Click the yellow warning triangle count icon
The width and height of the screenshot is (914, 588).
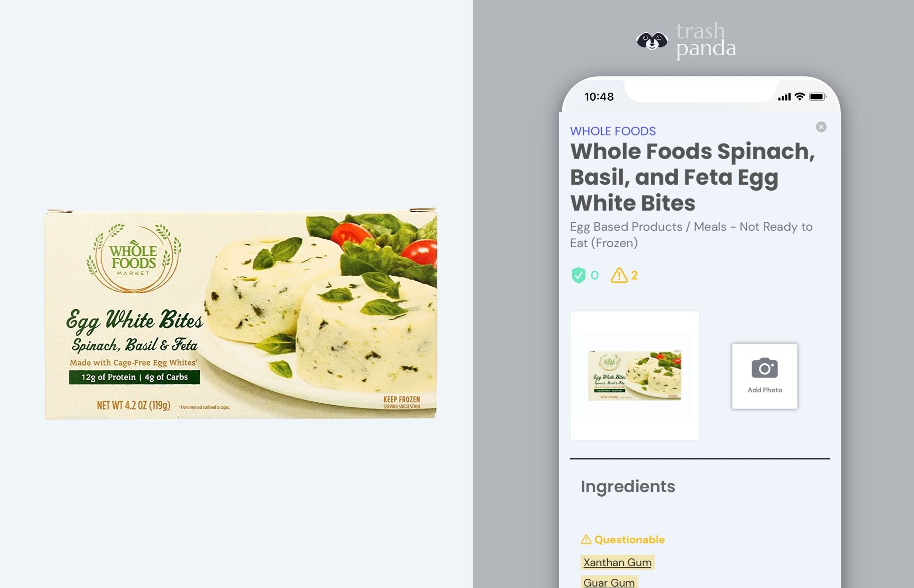619,275
